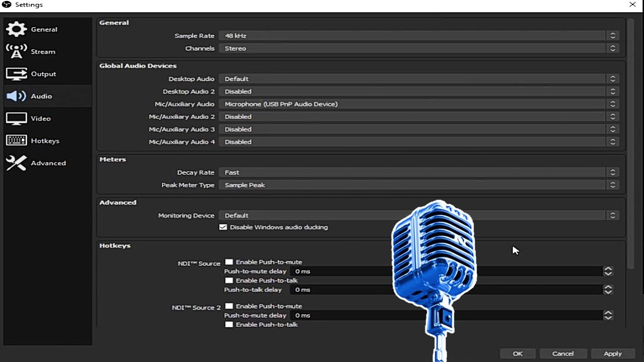
Task: Click the Output monitor icon
Action: click(16, 74)
